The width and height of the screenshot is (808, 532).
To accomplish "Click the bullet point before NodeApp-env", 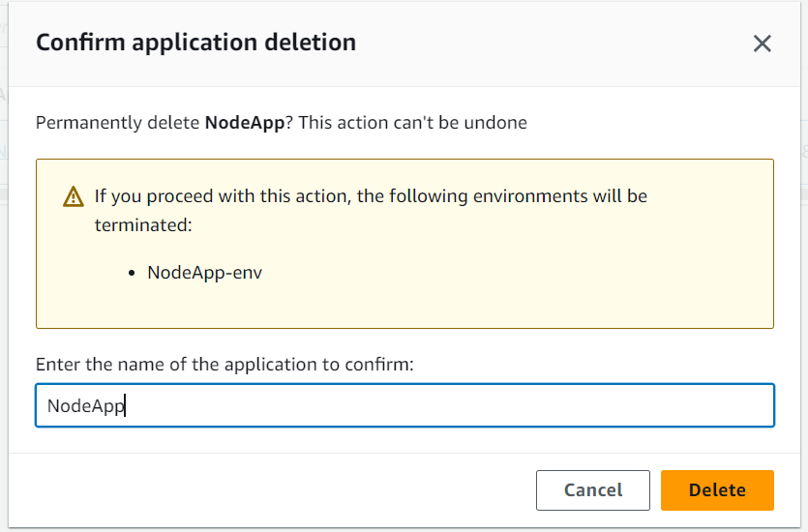I will click(x=132, y=274).
